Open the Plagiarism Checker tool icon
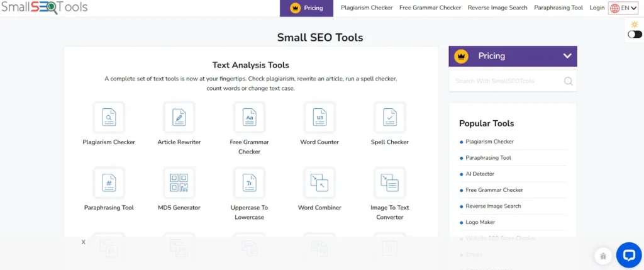Viewport: 644px width, 270px height. (109, 117)
